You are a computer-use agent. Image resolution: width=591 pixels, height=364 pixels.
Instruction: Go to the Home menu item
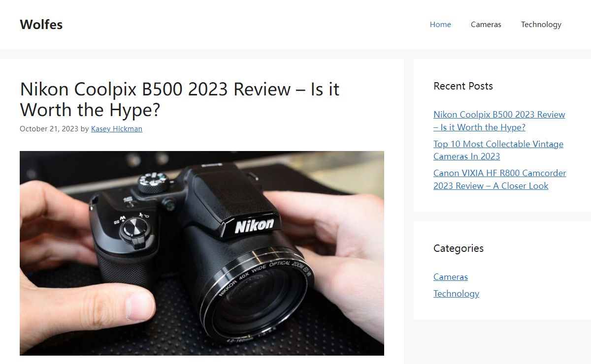click(440, 25)
